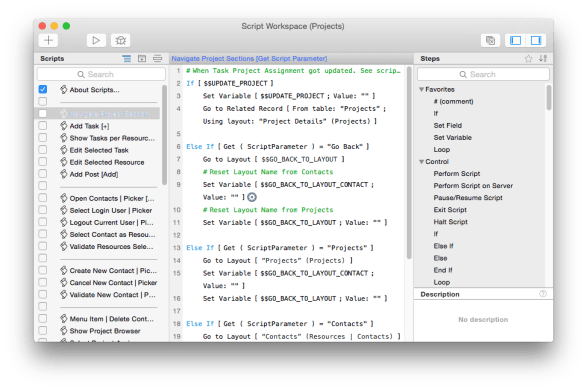This screenshot has width=587, height=390.
Task: Click script icon beside Edit Selected Task
Action: click(x=64, y=150)
